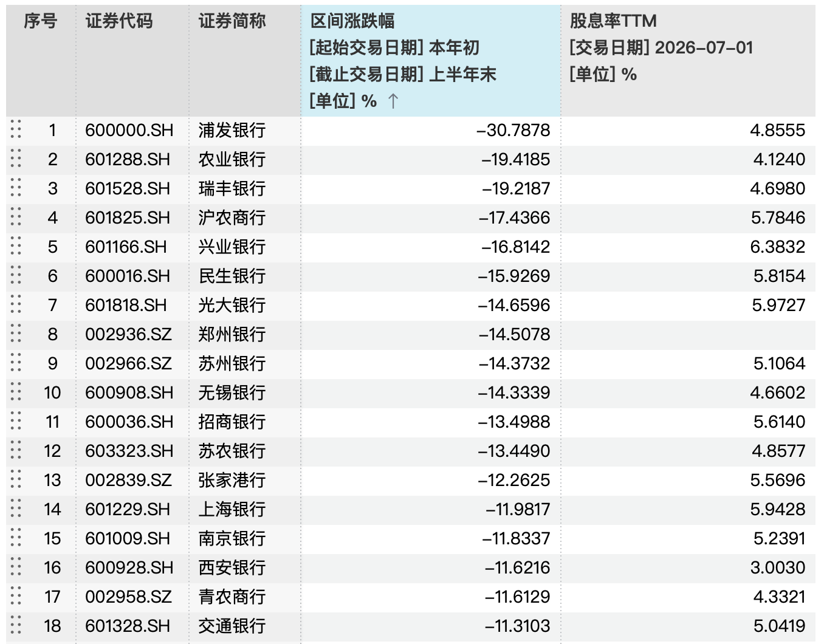This screenshot has height=644, width=824.
Task: Click empty dividend cell for 郑州银行
Action: (688, 334)
